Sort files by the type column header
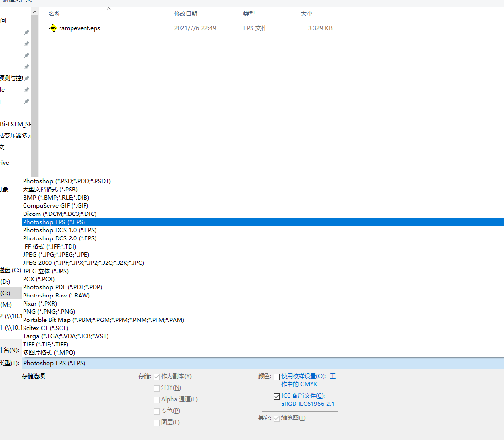This screenshot has width=504, height=440. point(269,13)
